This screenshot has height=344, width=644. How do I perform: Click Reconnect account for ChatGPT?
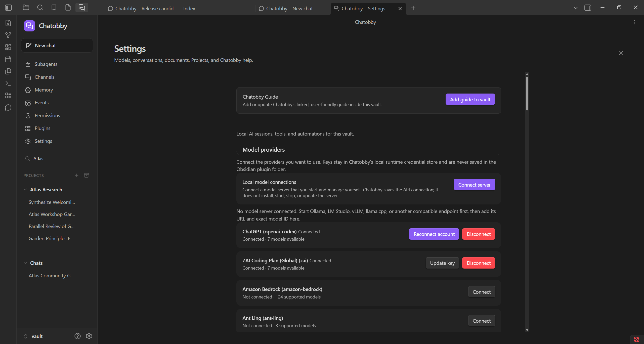[434, 234]
